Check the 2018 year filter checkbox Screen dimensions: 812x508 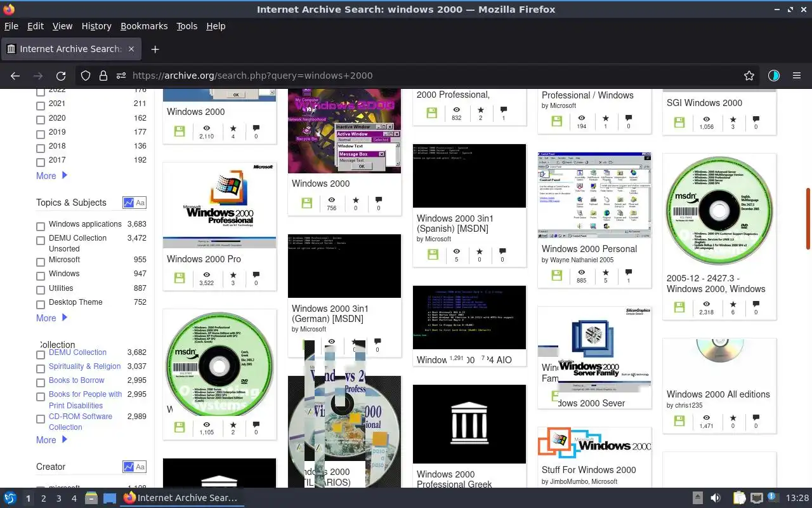(x=41, y=149)
